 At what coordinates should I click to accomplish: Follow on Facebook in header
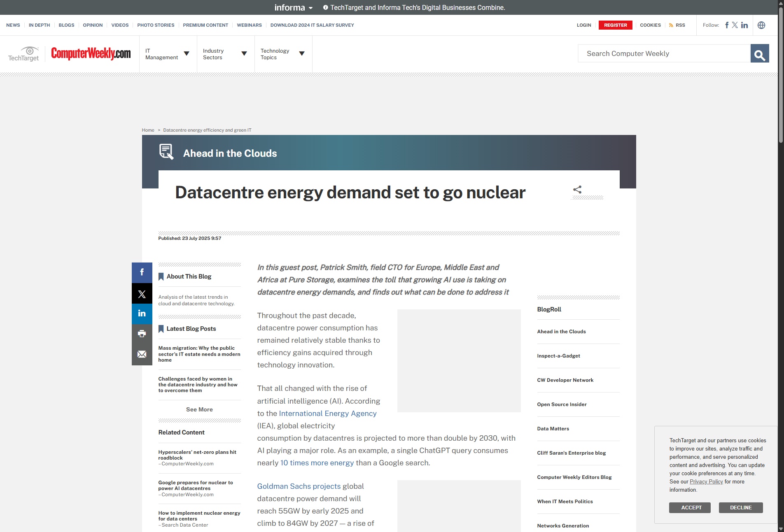pyautogui.click(x=727, y=25)
